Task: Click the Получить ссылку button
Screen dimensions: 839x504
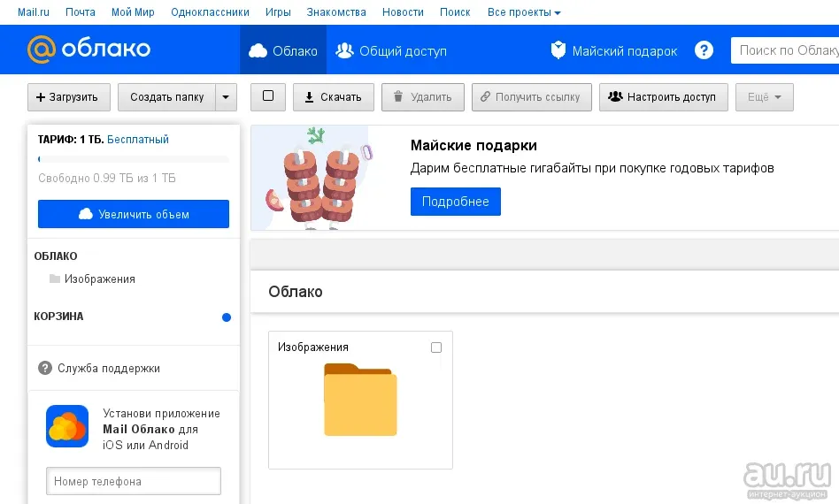Action: pyautogui.click(x=532, y=97)
